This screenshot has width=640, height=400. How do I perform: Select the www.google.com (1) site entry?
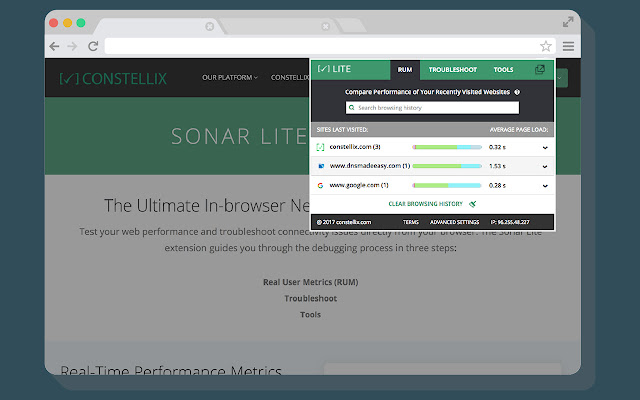point(359,185)
